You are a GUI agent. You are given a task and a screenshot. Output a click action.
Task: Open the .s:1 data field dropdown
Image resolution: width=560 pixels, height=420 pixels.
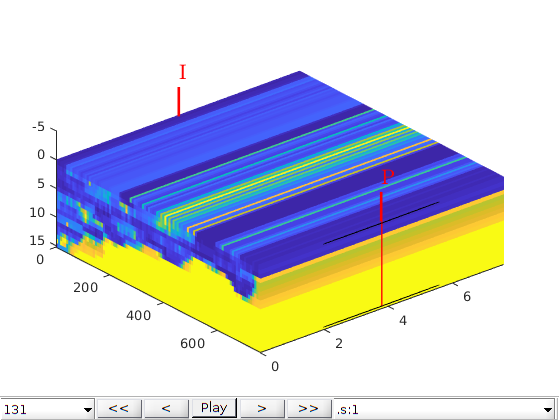444,409
